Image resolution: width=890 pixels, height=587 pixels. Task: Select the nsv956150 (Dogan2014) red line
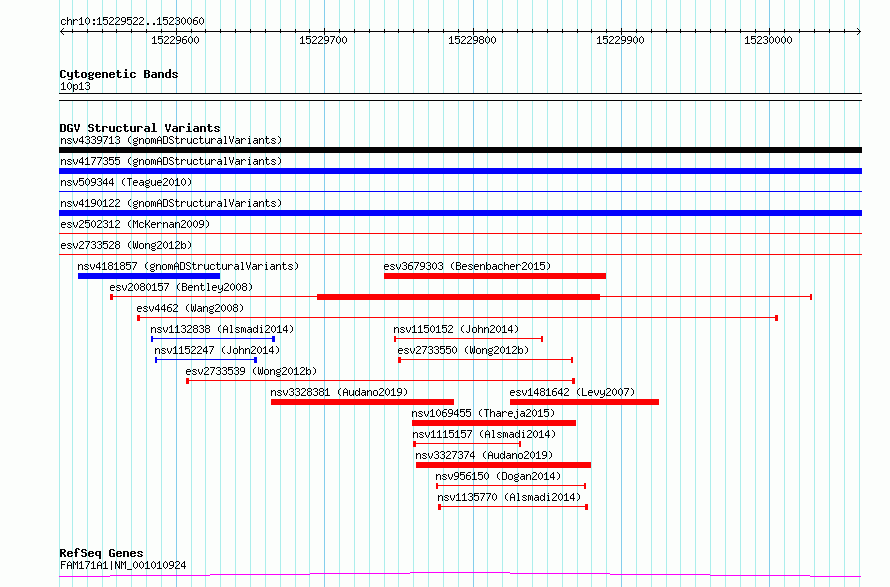tap(511, 486)
